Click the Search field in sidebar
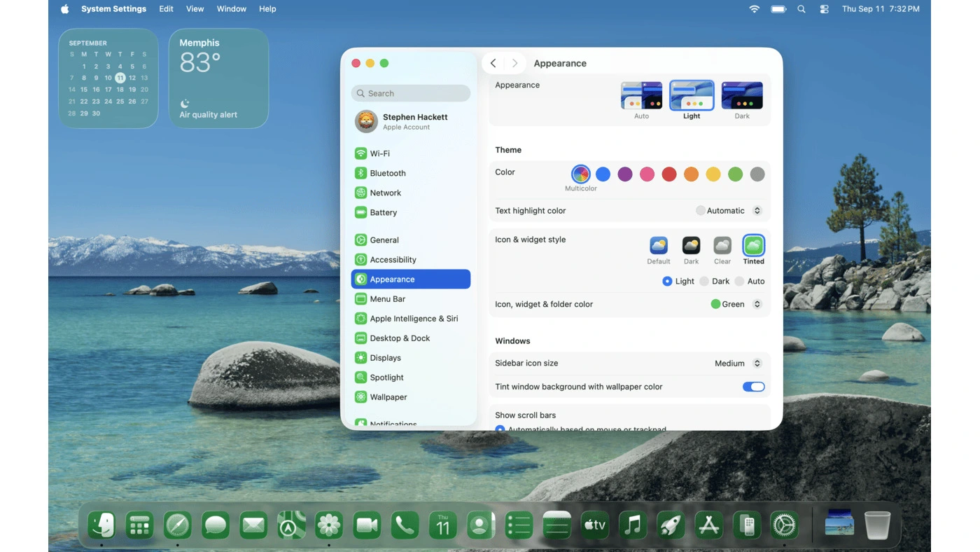 [411, 93]
